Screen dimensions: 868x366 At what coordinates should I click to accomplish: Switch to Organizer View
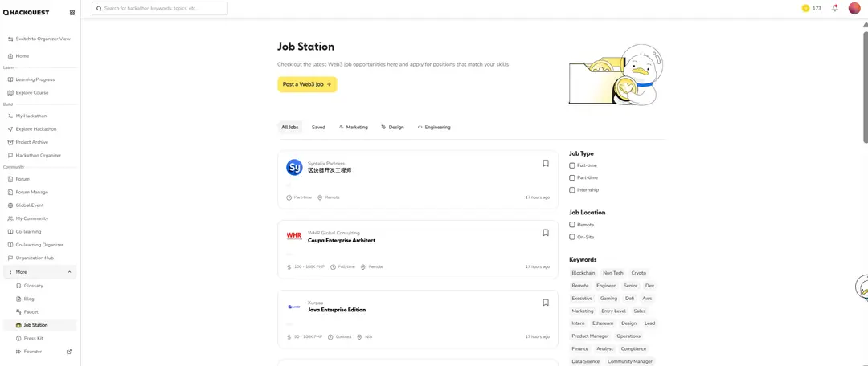pyautogui.click(x=42, y=39)
